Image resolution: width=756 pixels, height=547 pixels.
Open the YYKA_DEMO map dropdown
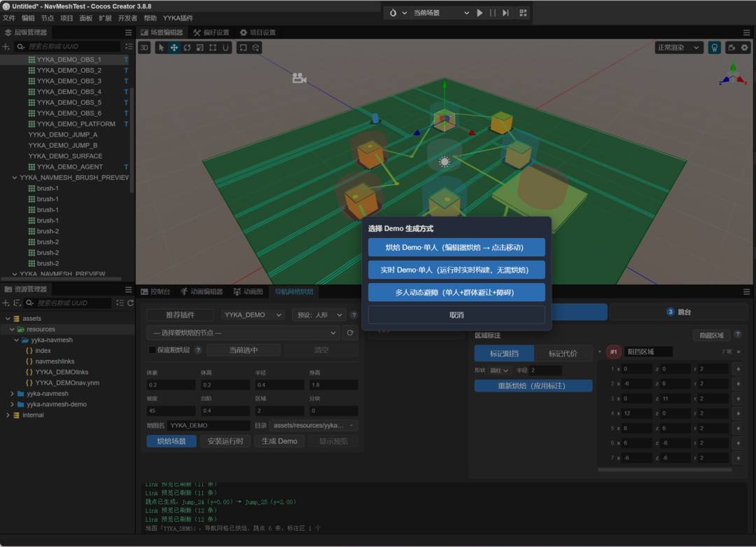point(253,315)
